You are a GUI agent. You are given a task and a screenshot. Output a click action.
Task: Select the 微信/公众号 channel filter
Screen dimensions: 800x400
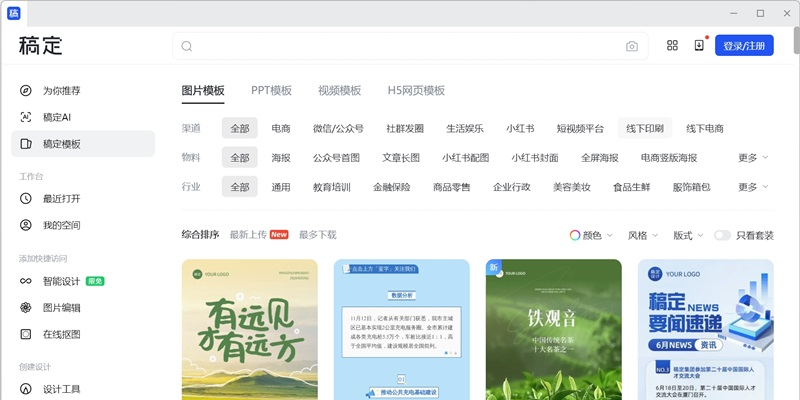[x=338, y=128]
